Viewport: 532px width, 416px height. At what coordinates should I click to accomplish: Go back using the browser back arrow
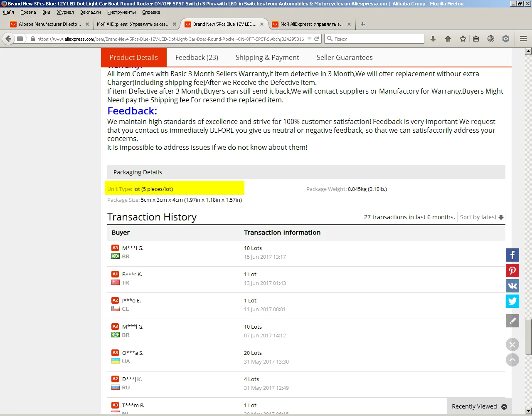click(x=8, y=39)
